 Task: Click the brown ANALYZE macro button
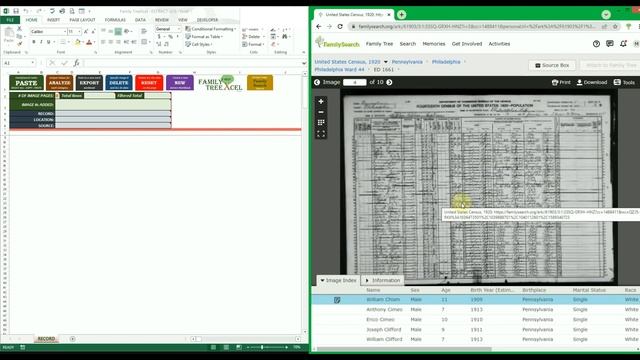[x=59, y=83]
